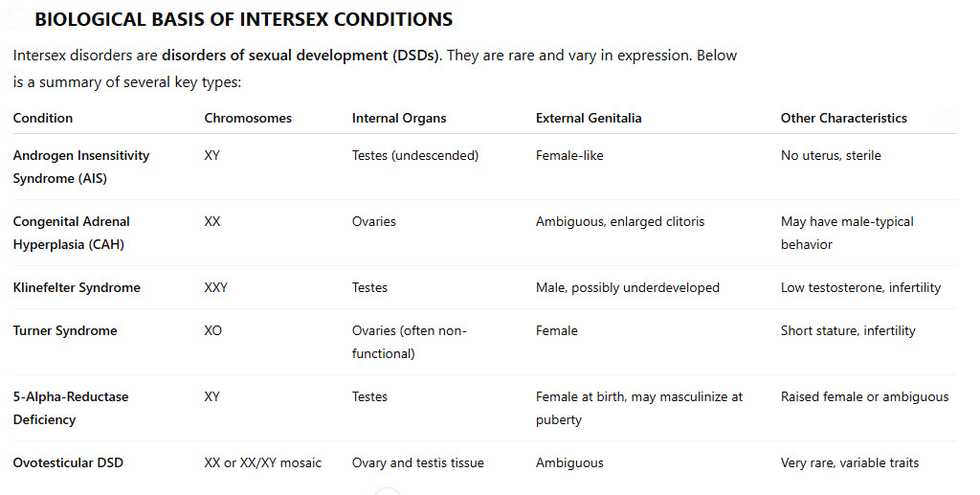
Task: Click the 'Ambiguous, enlarged clitoris' cell
Action: [x=620, y=221]
